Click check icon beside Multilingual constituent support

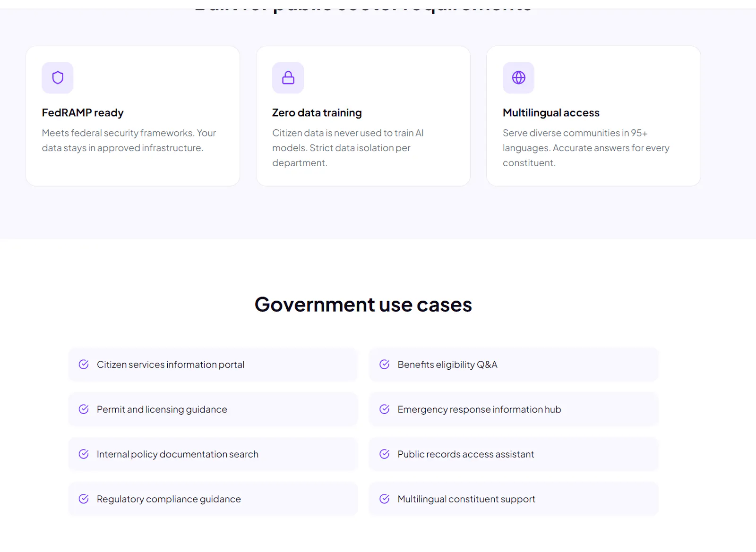pos(385,499)
